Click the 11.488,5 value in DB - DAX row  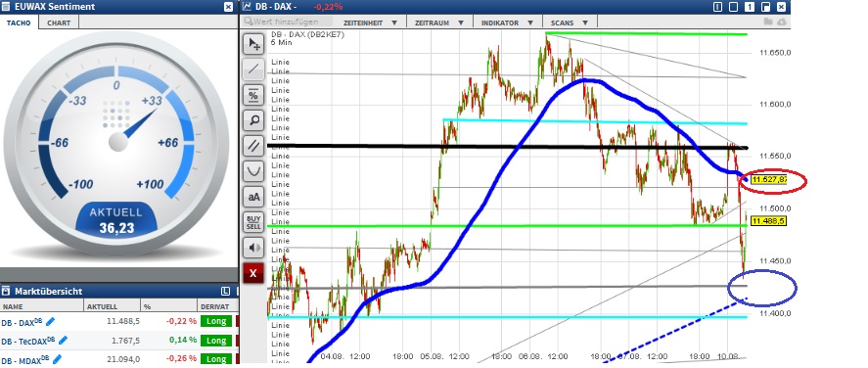123,322
